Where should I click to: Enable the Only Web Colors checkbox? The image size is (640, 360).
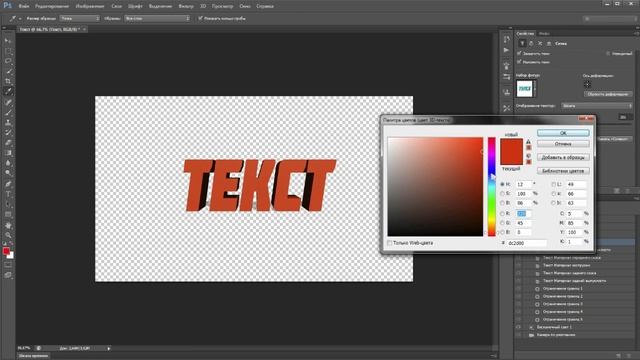(x=390, y=243)
